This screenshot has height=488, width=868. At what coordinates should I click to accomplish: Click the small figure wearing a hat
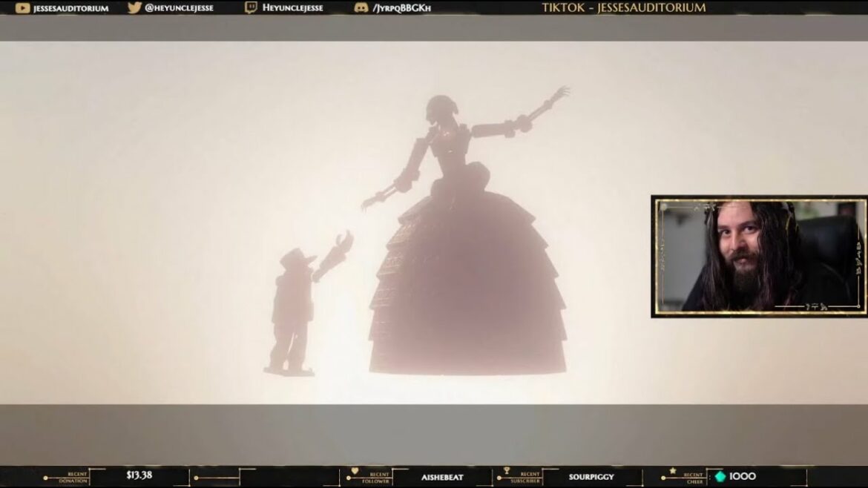point(292,308)
